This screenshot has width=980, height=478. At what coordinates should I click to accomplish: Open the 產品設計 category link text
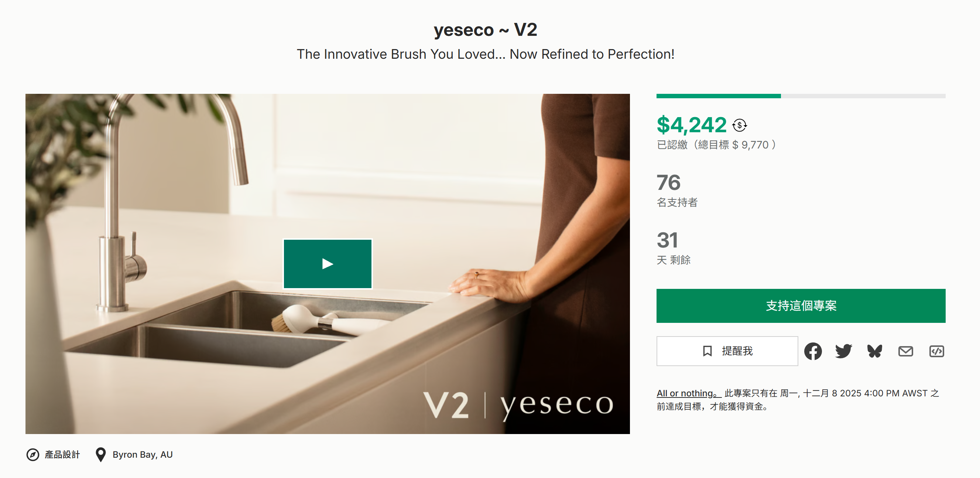[x=62, y=454]
